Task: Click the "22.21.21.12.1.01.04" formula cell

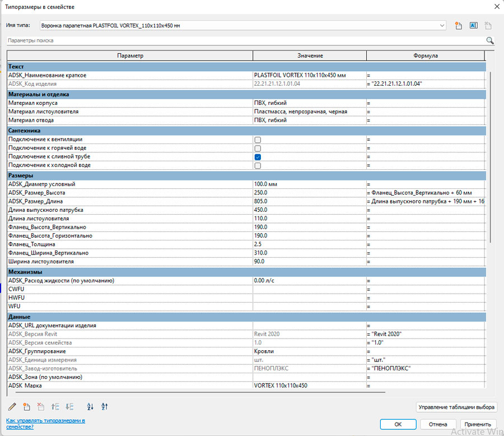Action: (x=426, y=84)
